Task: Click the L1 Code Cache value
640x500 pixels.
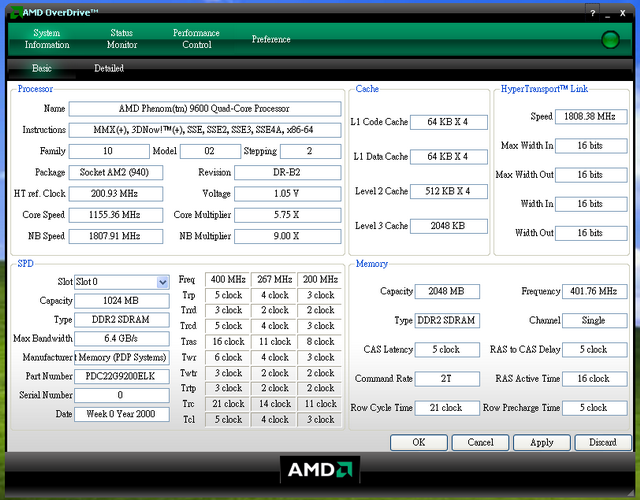Action: point(449,122)
